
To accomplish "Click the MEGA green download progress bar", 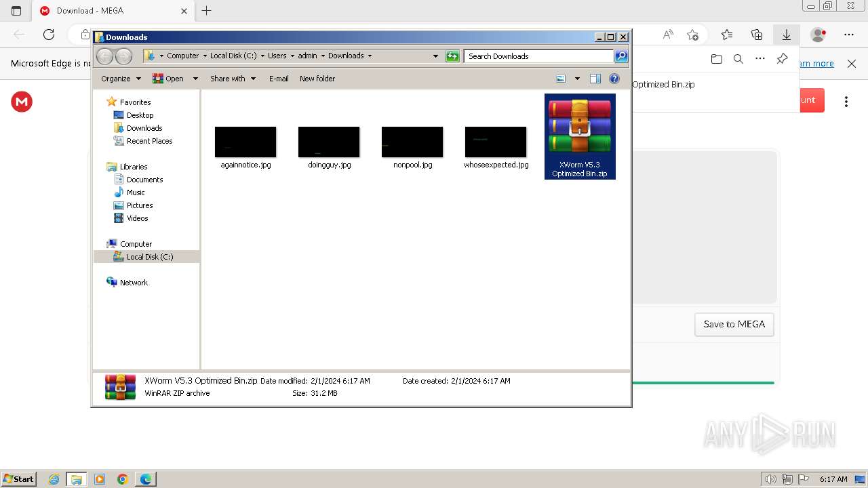I will coord(703,383).
